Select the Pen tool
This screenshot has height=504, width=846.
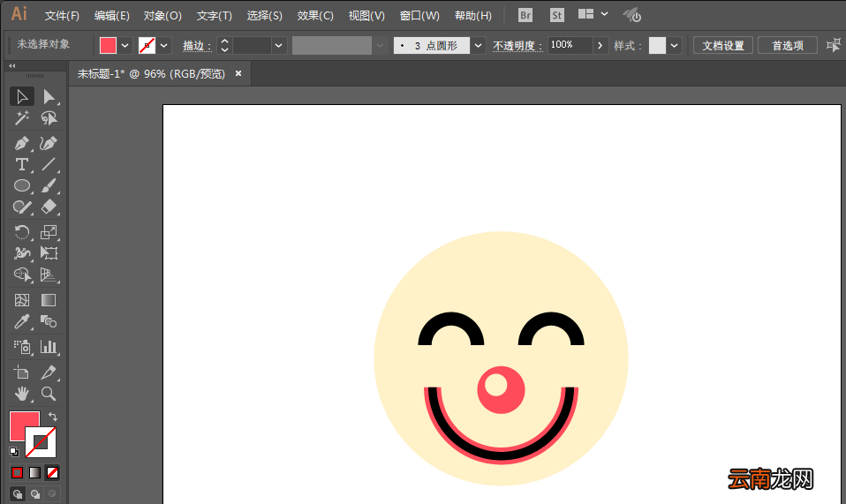pyautogui.click(x=21, y=143)
